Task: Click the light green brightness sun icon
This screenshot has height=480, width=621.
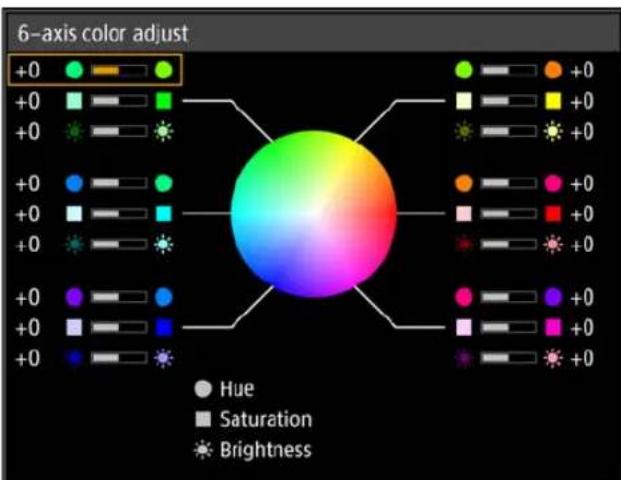Action: coord(164,131)
